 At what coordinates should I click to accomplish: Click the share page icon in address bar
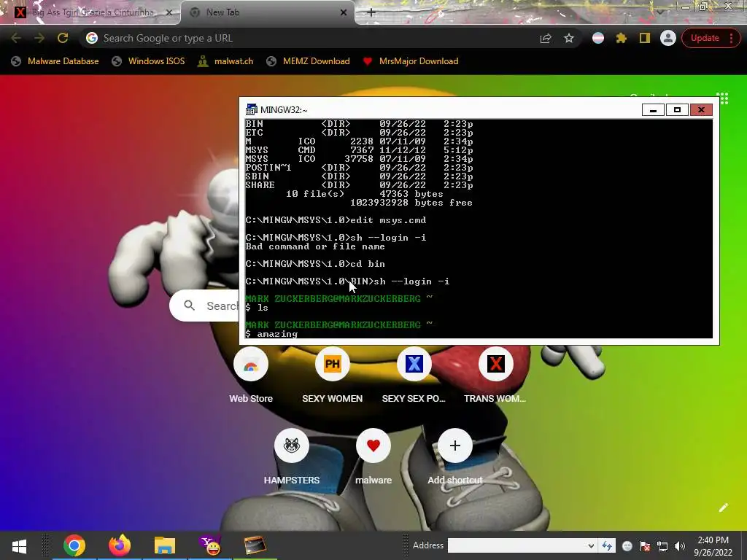pos(546,39)
